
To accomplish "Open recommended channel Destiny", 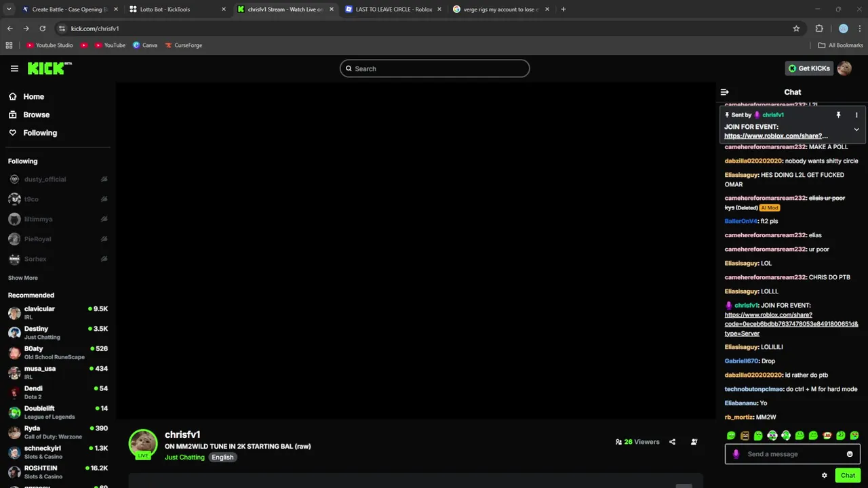I will coord(58,333).
